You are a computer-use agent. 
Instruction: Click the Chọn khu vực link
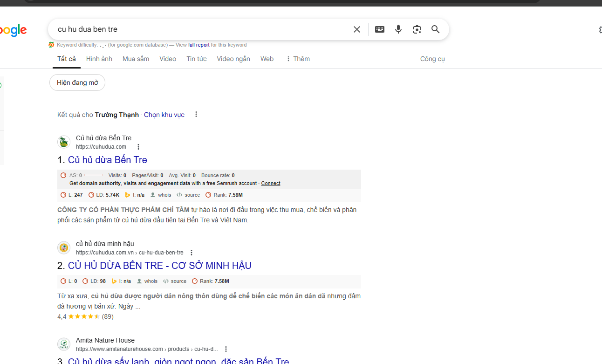pos(164,115)
